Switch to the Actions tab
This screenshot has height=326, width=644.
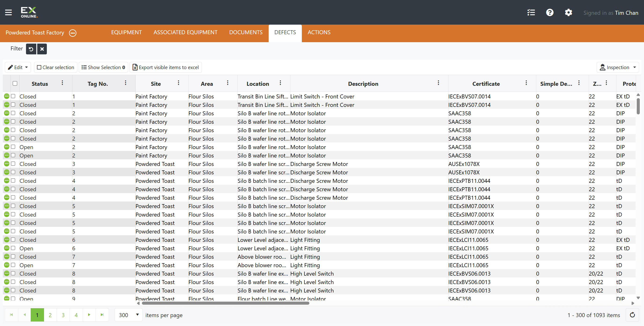pos(319,32)
